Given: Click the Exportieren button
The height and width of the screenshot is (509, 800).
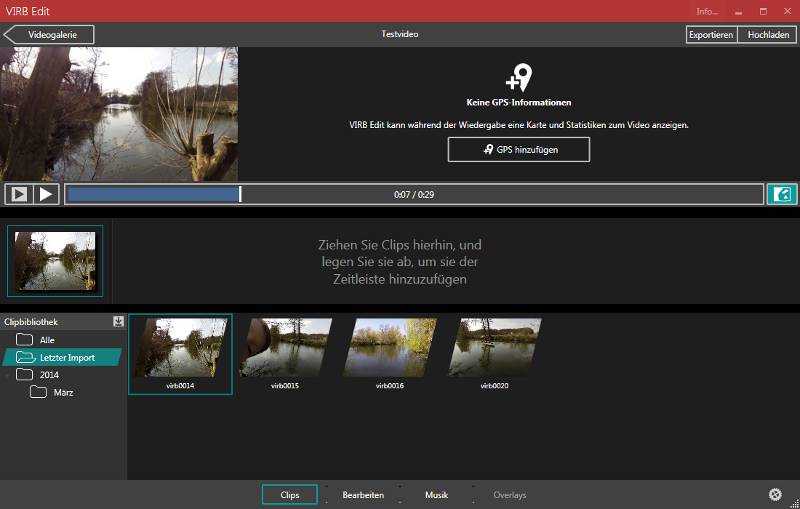Looking at the screenshot, I should (711, 34).
